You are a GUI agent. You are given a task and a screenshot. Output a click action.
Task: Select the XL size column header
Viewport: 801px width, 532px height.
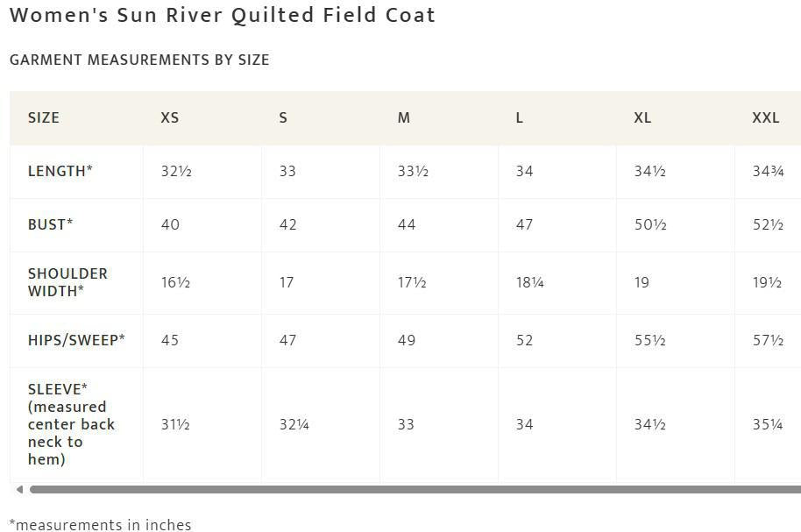pos(642,117)
